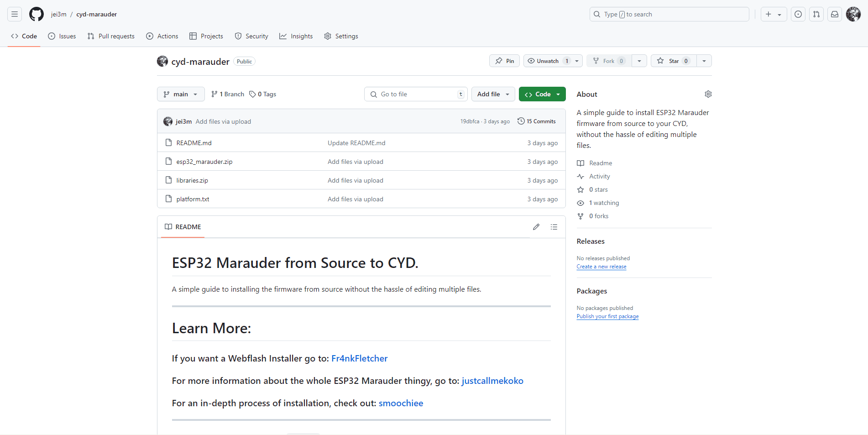Open the libraries.zip file name
868x435 pixels.
click(x=192, y=180)
